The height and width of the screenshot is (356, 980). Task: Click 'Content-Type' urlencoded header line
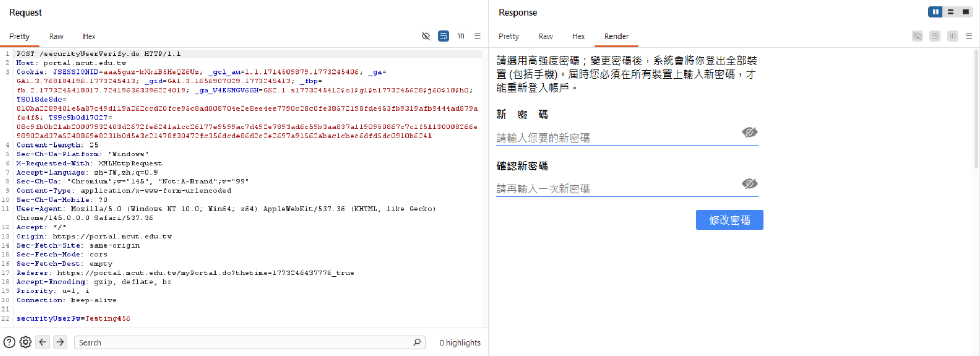[124, 191]
